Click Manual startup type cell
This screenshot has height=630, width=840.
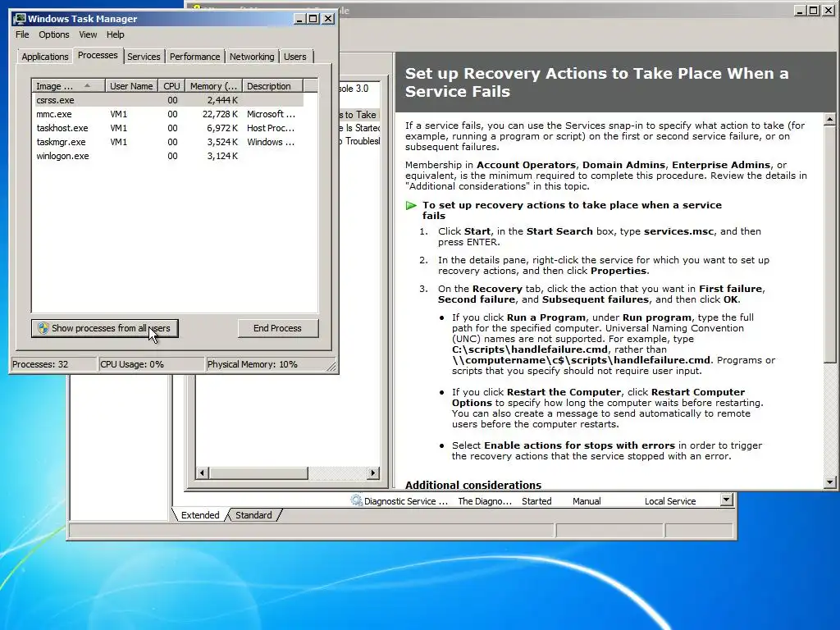[587, 501]
